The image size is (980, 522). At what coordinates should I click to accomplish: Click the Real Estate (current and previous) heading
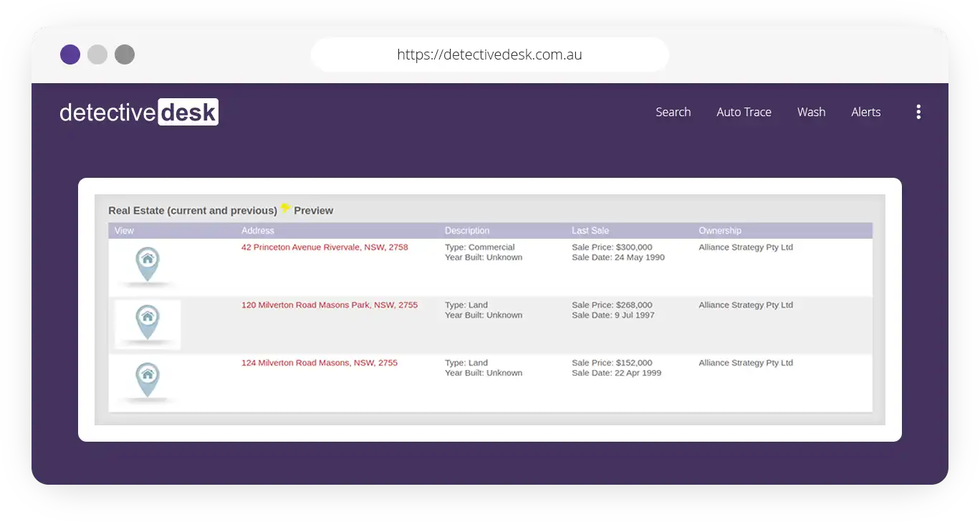click(193, 211)
